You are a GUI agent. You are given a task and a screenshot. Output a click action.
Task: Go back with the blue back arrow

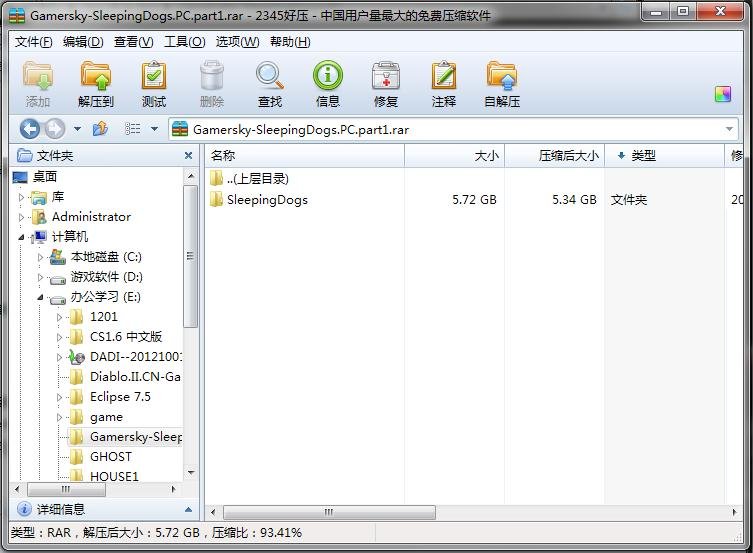[x=29, y=129]
